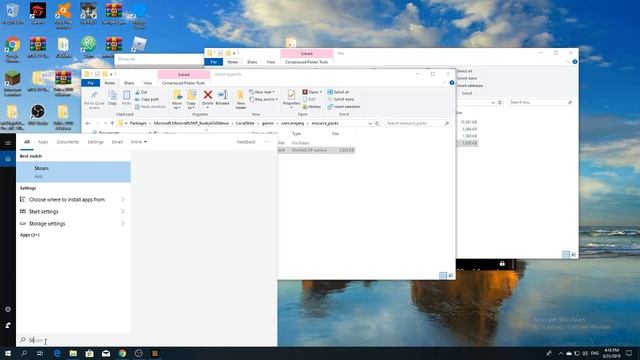The image size is (640, 360).
Task: Open the Steam app best match result
Action: pyautogui.click(x=73, y=172)
